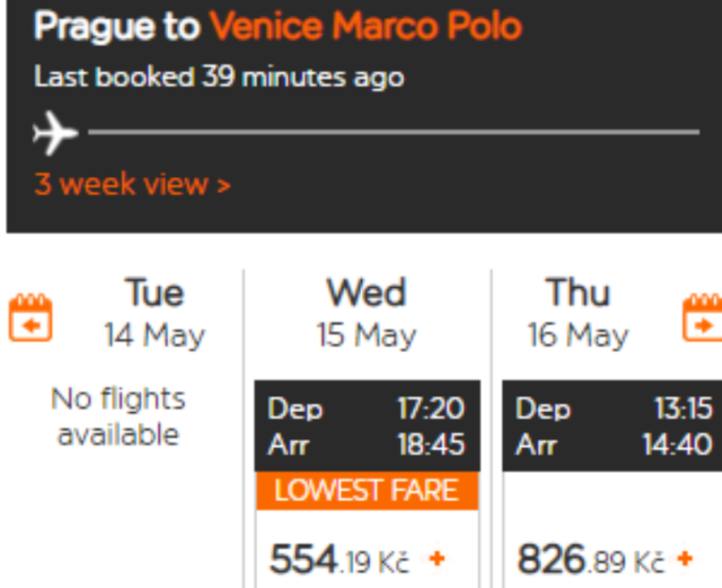Click the plus icon beside 554.19 Kč

point(437,559)
